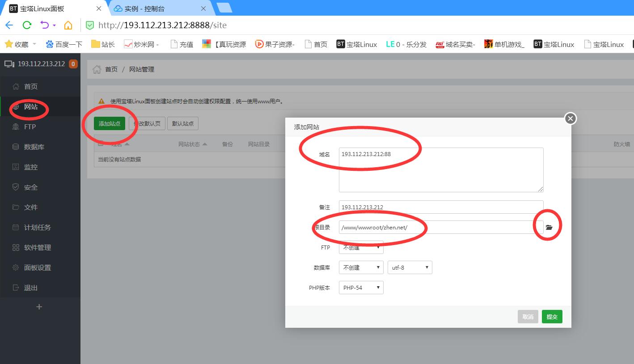Open the 数据库 不创建 dropdown
This screenshot has width=634, height=364.
361,267
